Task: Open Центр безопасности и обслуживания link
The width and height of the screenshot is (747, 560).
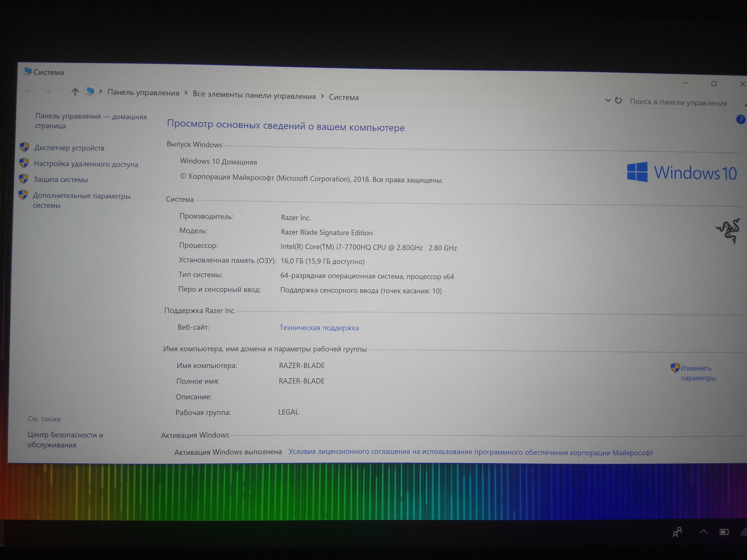Action: pos(65,440)
